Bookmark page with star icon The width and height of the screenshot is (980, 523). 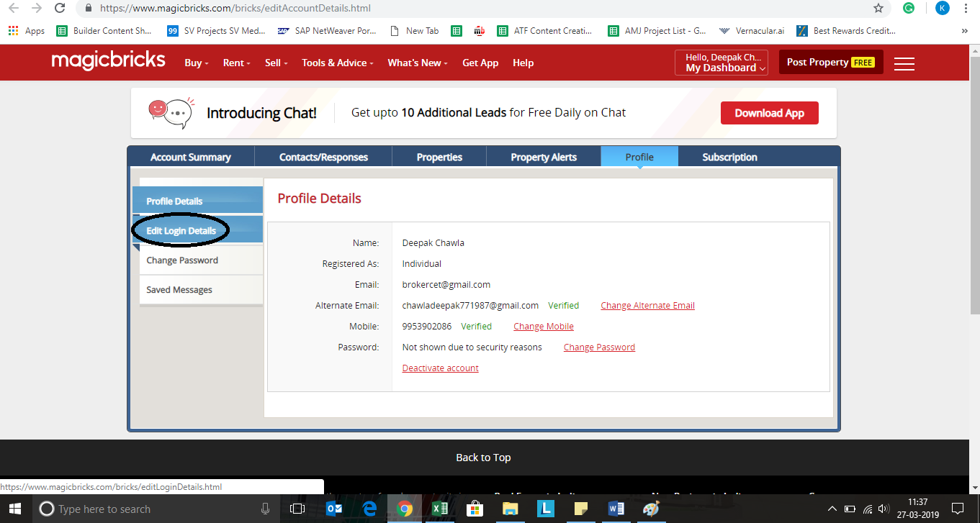tap(878, 9)
